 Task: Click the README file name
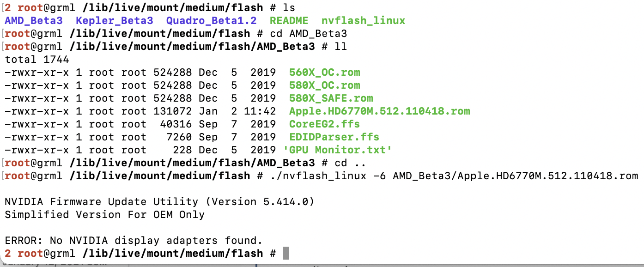pyautogui.click(x=289, y=21)
